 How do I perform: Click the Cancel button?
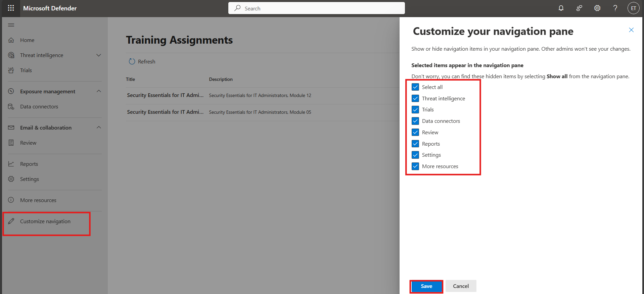(x=461, y=286)
